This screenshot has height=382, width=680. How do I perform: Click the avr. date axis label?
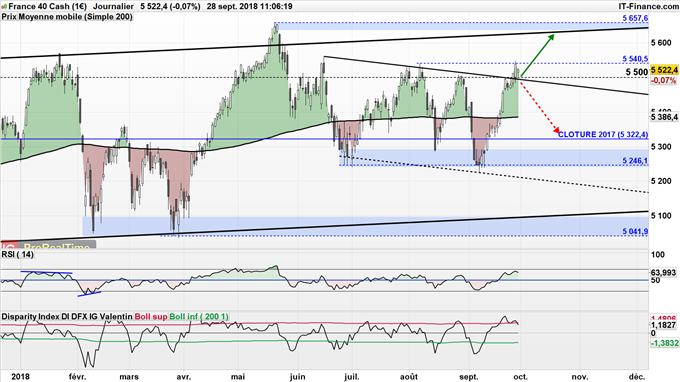tap(183, 377)
